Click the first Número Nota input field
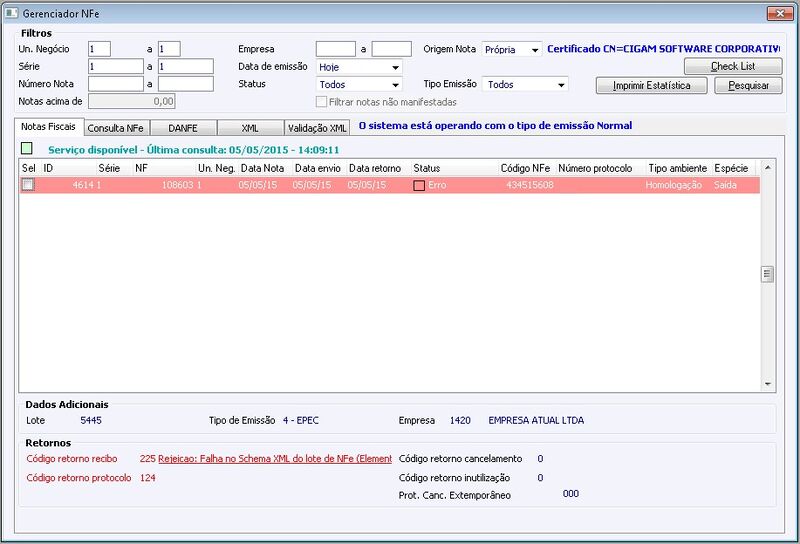The height and width of the screenshot is (544, 800). click(x=116, y=84)
